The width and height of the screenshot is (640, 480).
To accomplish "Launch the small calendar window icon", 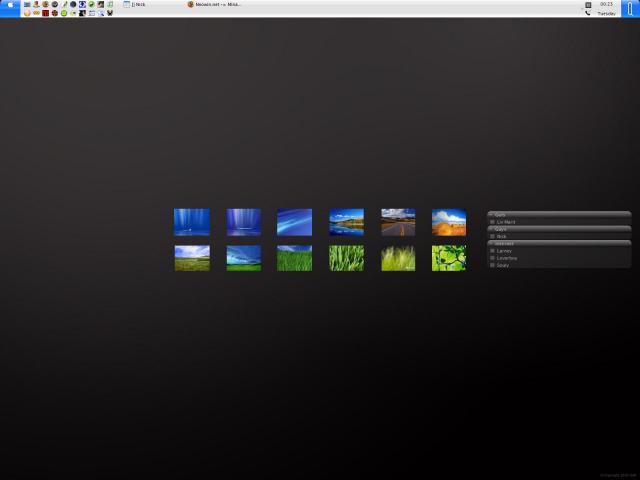I will pos(92,13).
